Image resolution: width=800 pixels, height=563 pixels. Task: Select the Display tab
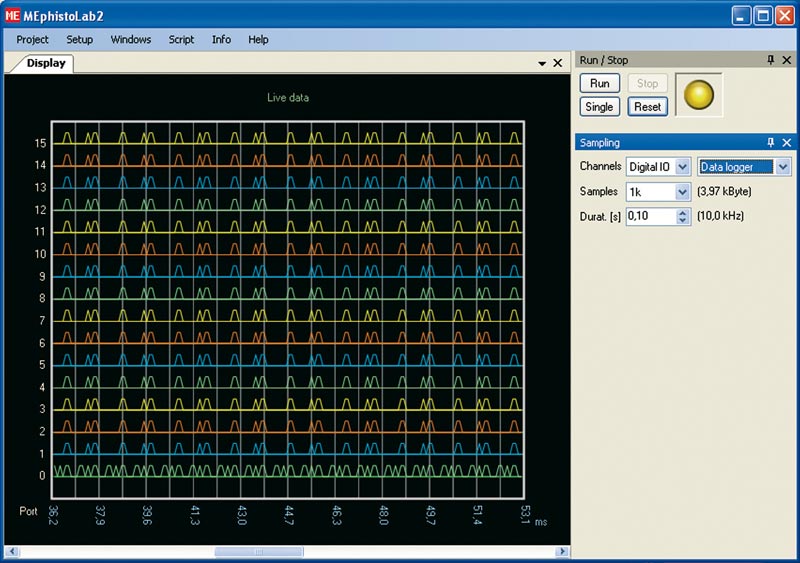[45, 63]
